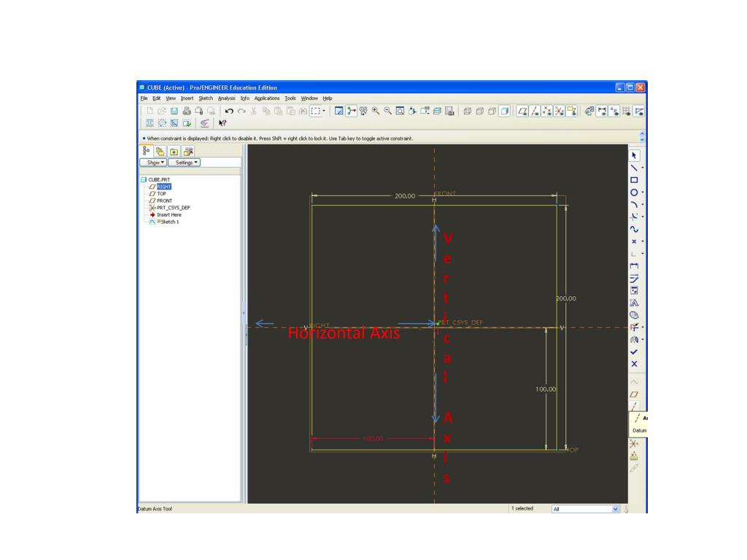Switch to the Favorites tab
This screenshot has height=560, width=747.
(x=174, y=152)
